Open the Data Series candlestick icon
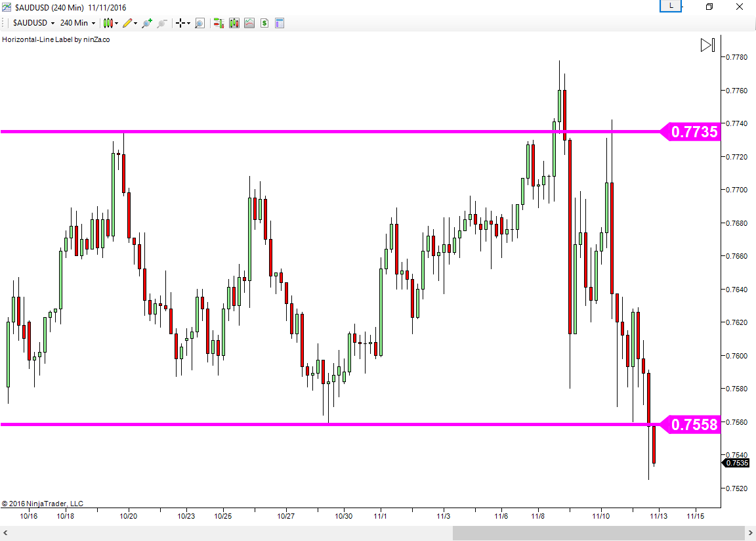This screenshot has height=541, width=756. click(x=234, y=23)
